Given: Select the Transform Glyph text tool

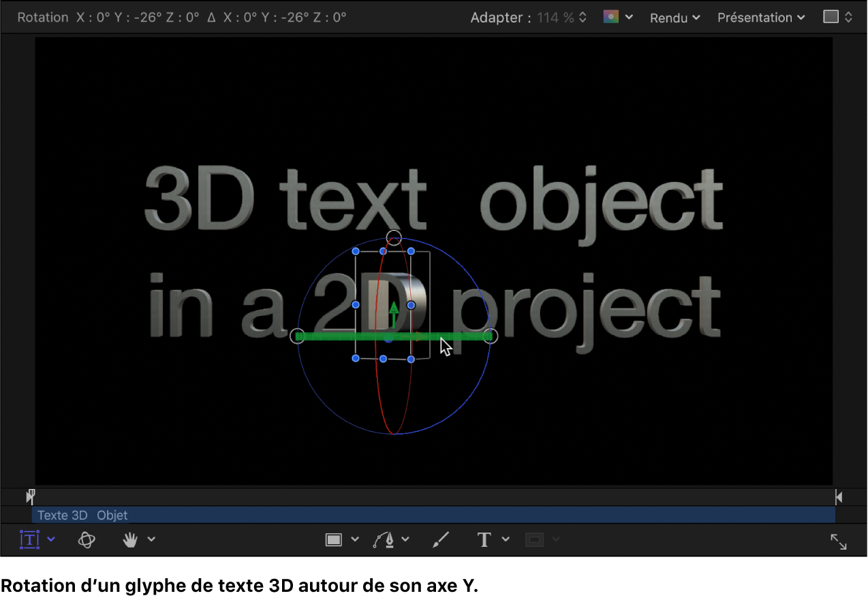Looking at the screenshot, I should pos(29,539).
